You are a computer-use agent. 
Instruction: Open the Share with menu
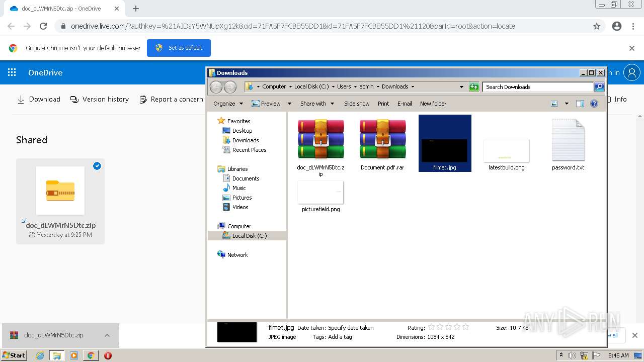317,104
